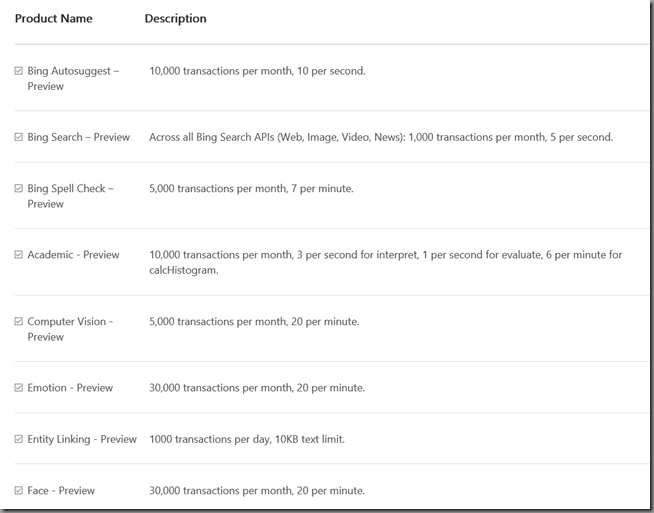Click the Academic - Preview product name
The image size is (654, 513).
coord(73,254)
